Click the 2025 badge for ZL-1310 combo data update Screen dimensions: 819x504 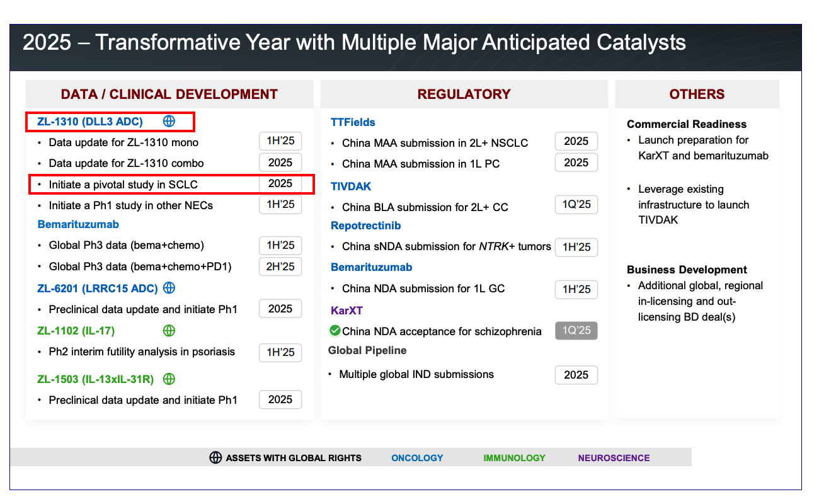(280, 163)
